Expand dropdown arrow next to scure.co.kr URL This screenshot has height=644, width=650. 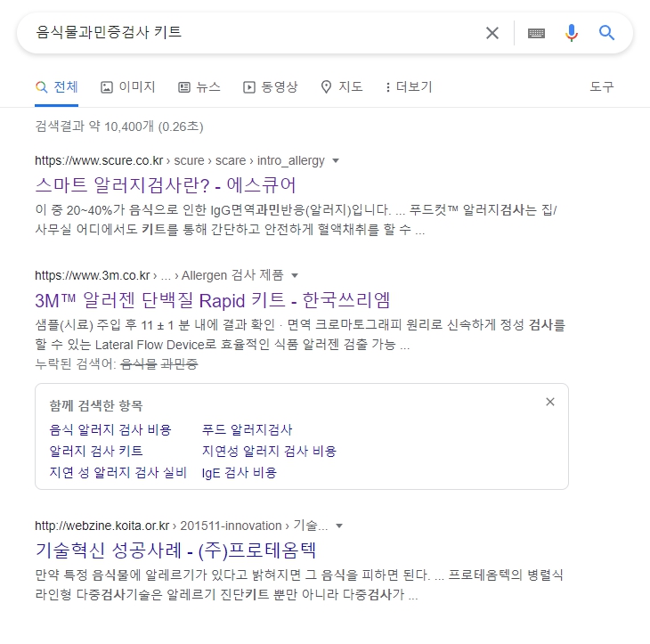coord(336,161)
